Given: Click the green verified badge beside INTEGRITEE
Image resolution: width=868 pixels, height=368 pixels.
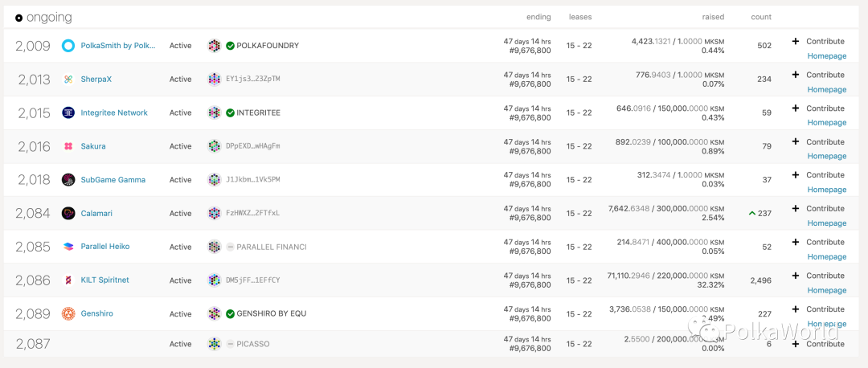Looking at the screenshot, I should (x=231, y=113).
